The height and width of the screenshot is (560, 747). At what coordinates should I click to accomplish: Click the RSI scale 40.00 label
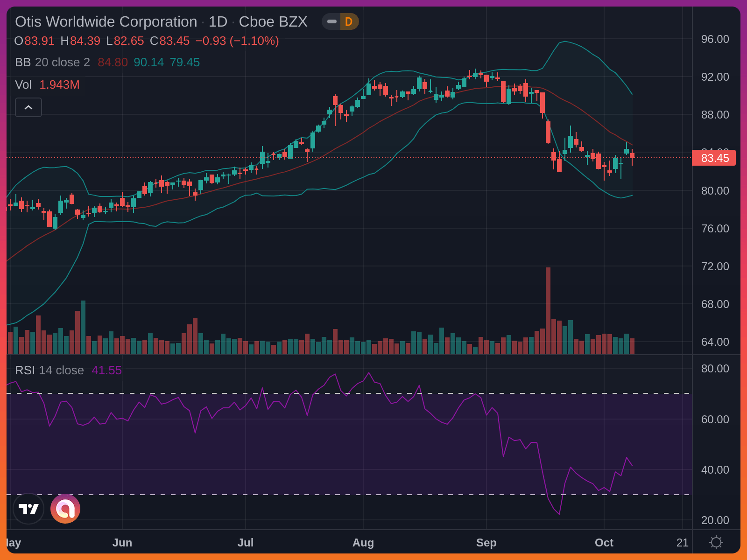715,469
